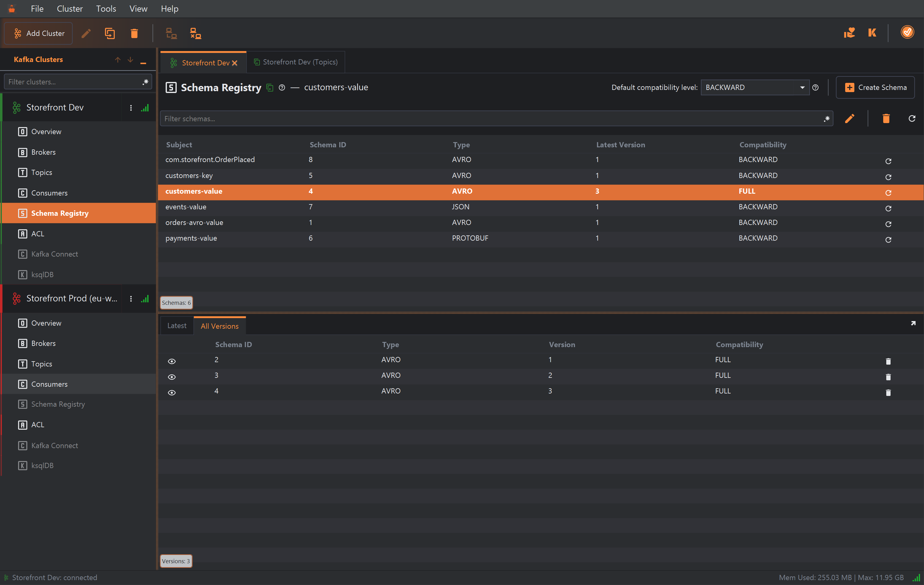
Task: Open the Tools menu
Action: [x=106, y=9]
